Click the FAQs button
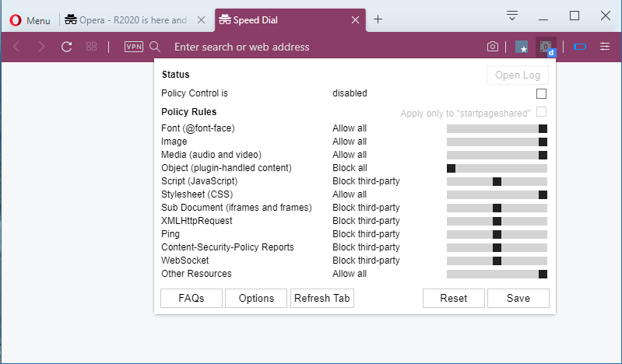622x364 pixels. [x=192, y=298]
